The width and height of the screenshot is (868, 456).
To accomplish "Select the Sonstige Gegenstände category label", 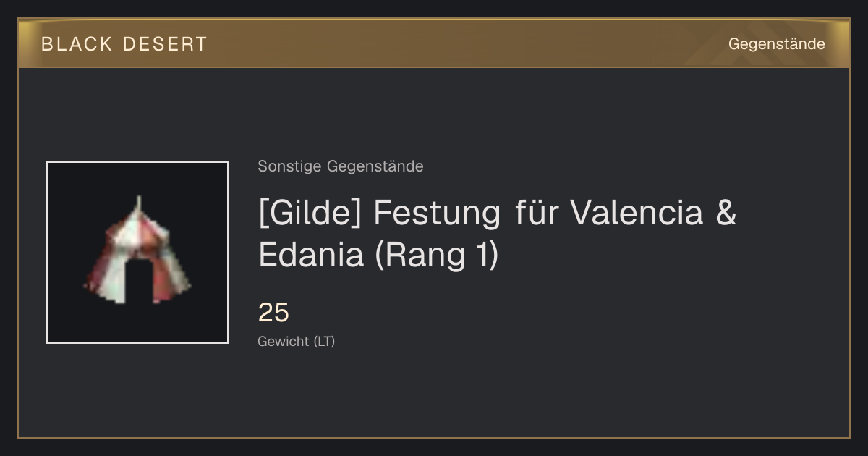I will pyautogui.click(x=341, y=166).
